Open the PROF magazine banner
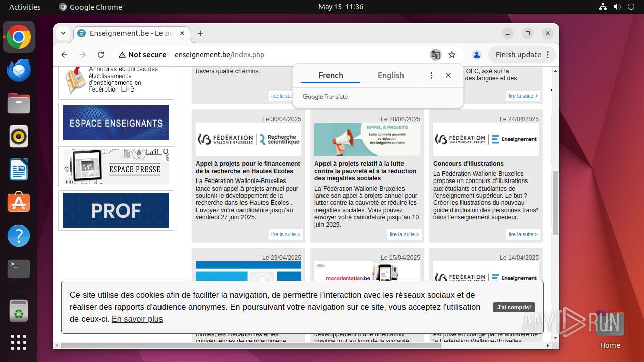The image size is (644, 362). pos(116,210)
